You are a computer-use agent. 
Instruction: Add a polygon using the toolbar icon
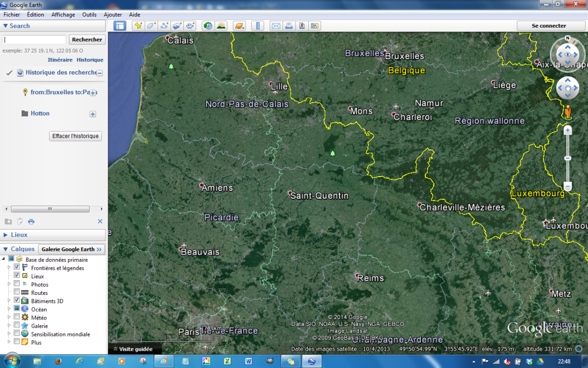[x=151, y=26]
